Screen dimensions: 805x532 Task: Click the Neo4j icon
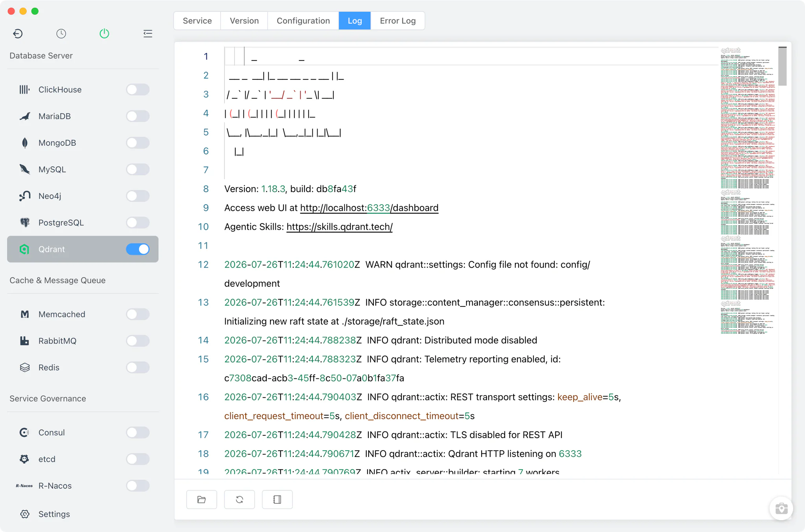tap(24, 196)
